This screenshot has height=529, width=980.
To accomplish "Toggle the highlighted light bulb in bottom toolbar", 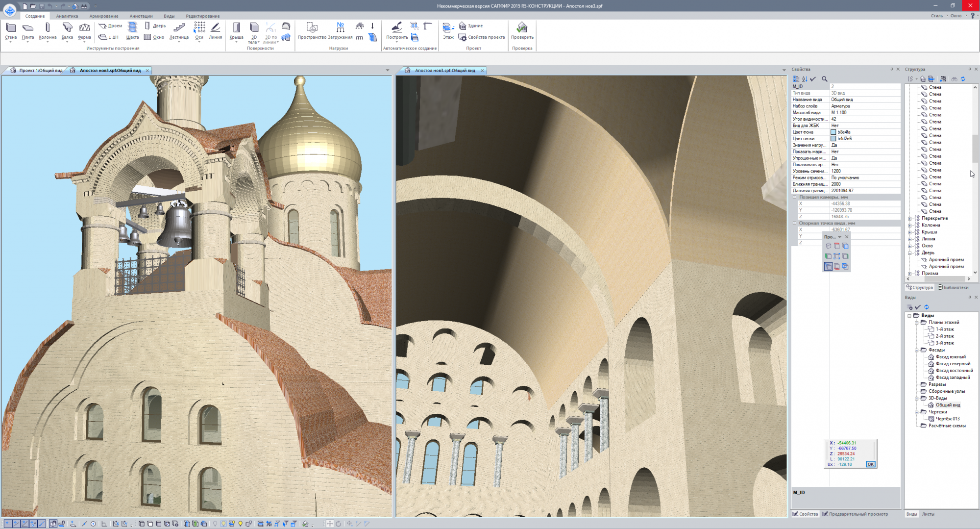I will pos(223,524).
